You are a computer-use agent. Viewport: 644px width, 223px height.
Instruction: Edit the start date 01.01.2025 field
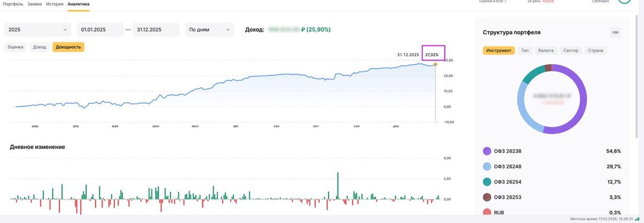99,30
